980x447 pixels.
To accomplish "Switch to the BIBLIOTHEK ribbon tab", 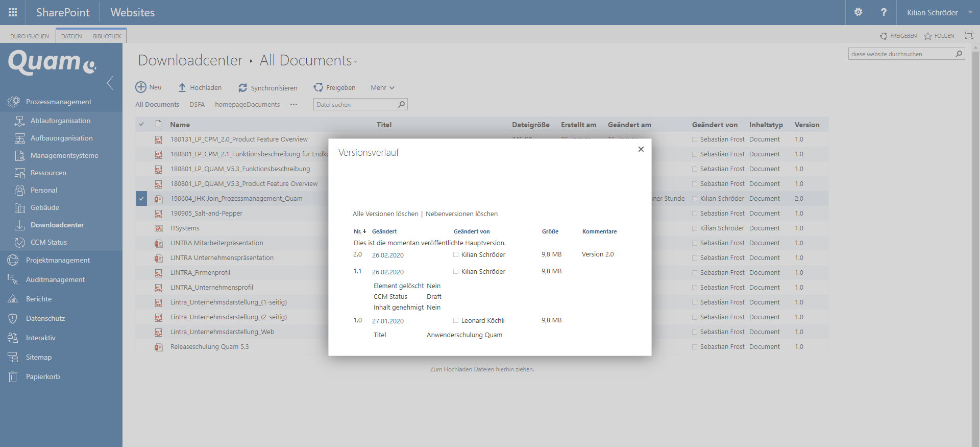I will [x=107, y=36].
